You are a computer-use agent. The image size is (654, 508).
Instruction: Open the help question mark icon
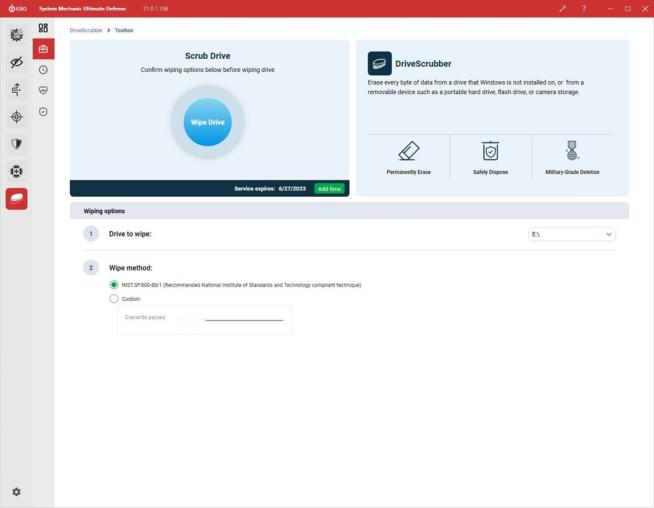[584, 8]
